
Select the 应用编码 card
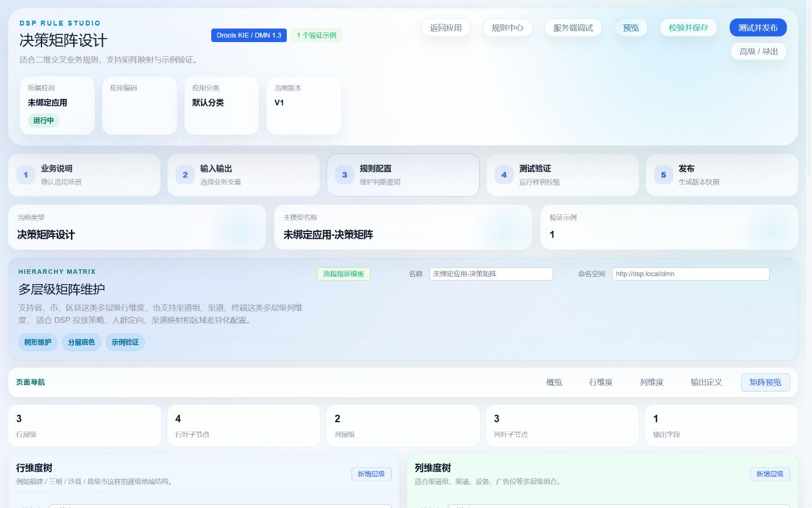(x=140, y=106)
